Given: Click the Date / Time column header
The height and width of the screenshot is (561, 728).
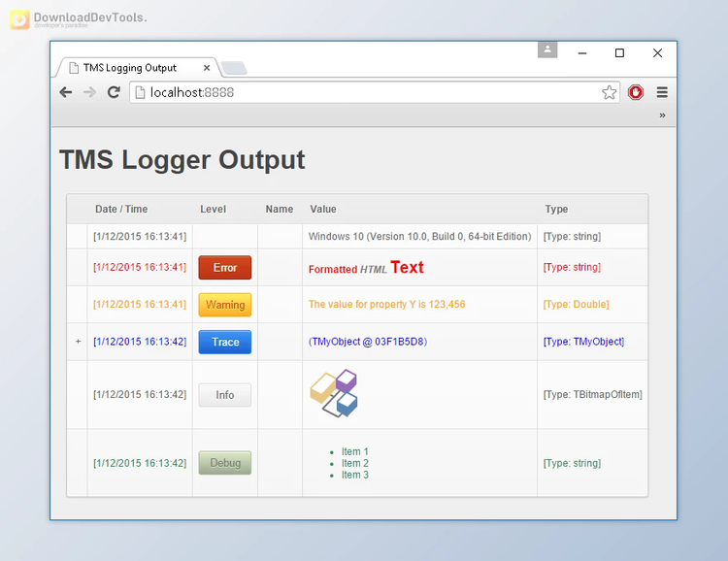Looking at the screenshot, I should pyautogui.click(x=121, y=209).
